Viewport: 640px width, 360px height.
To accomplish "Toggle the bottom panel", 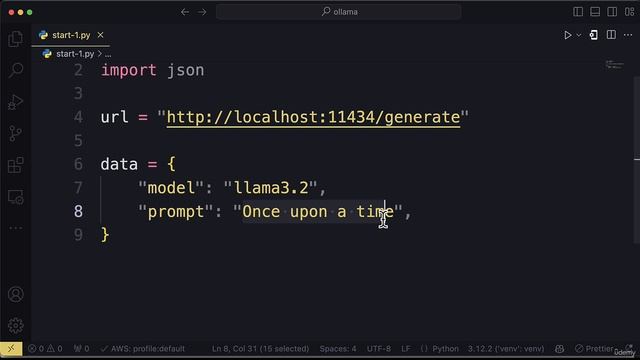I will 595,12.
